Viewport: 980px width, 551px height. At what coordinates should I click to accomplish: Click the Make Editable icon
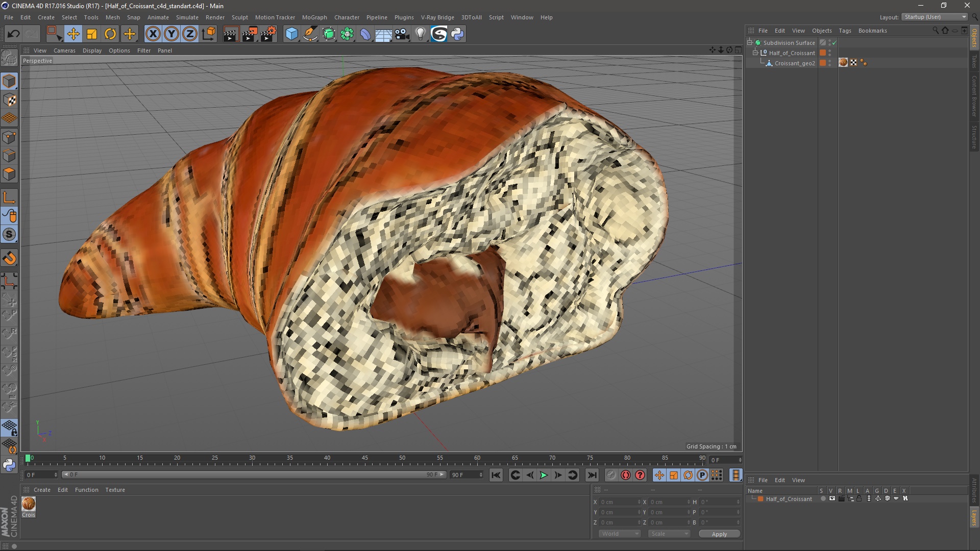pyautogui.click(x=9, y=58)
